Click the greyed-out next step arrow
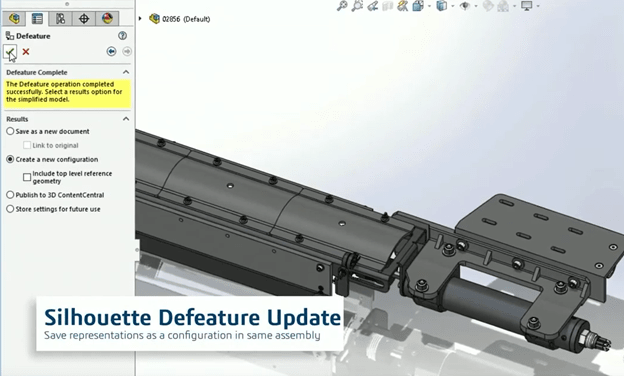The width and height of the screenshot is (624, 376). pos(127,51)
